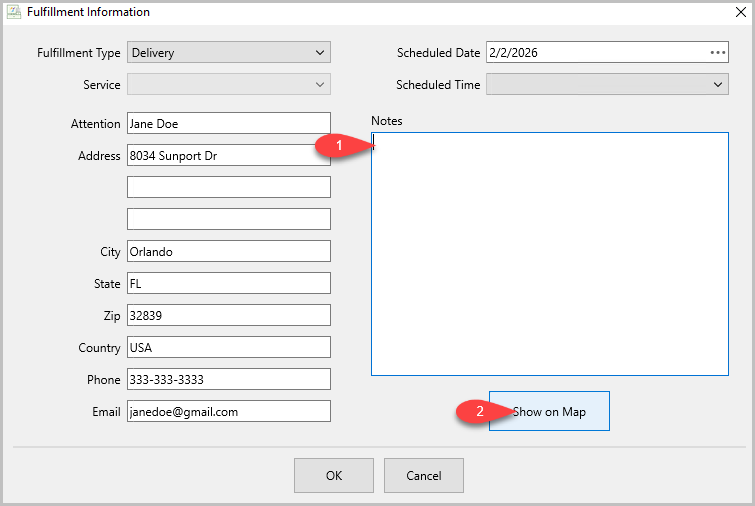
Task: Close the Fulfillment Information dialog
Action: 741,12
